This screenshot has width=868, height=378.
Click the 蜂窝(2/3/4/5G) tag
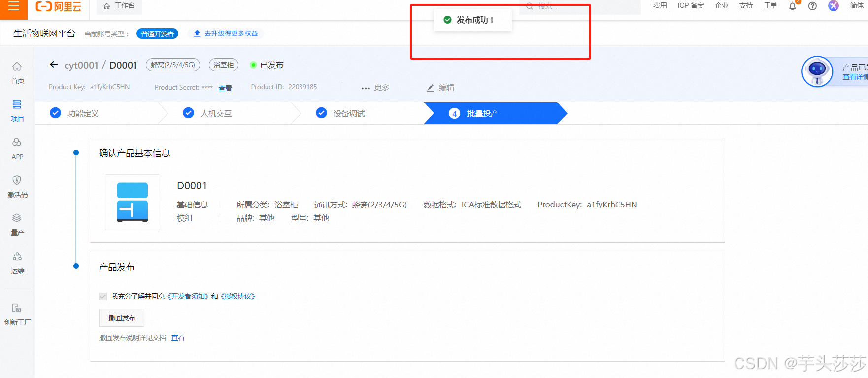[x=173, y=65]
